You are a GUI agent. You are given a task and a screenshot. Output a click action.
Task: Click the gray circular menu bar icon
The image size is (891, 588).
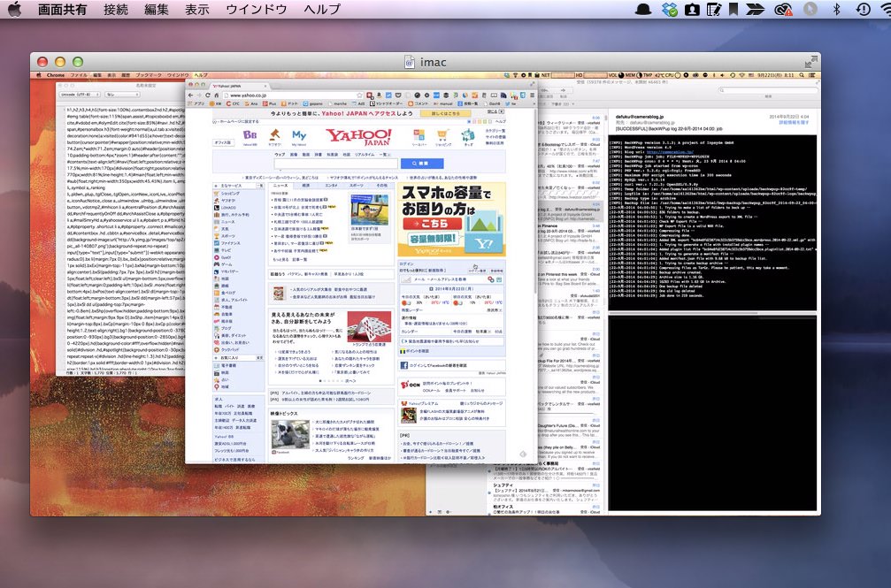coord(810,9)
